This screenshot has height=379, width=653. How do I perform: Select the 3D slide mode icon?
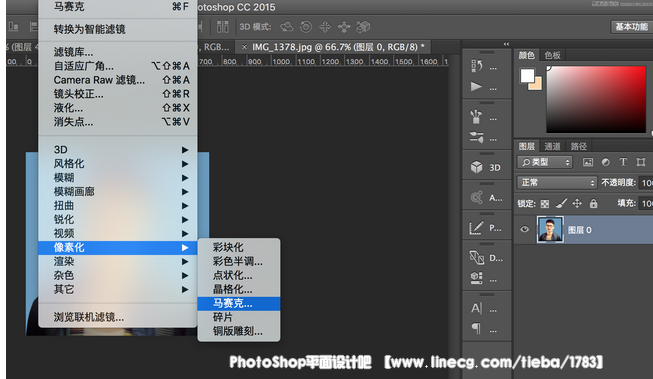click(344, 27)
